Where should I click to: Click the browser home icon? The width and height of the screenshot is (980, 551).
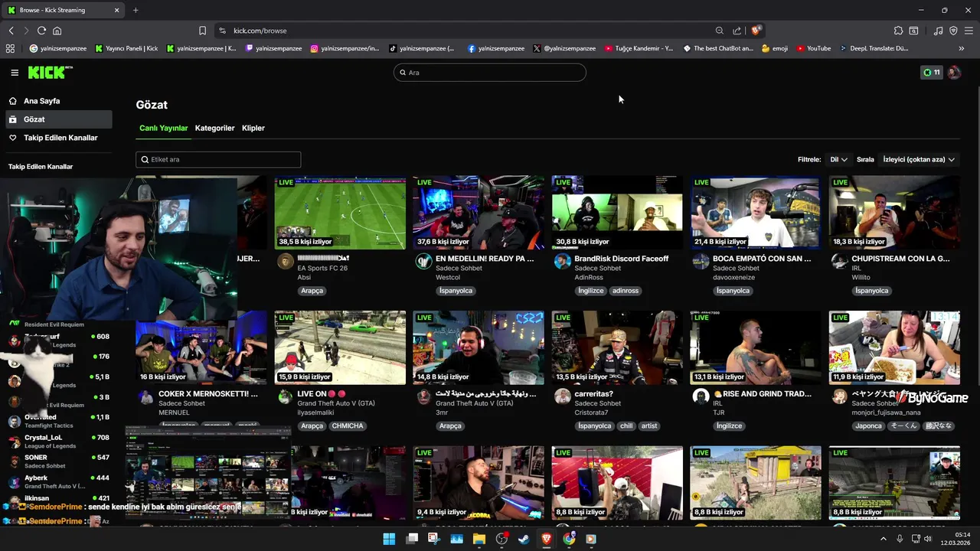[57, 31]
